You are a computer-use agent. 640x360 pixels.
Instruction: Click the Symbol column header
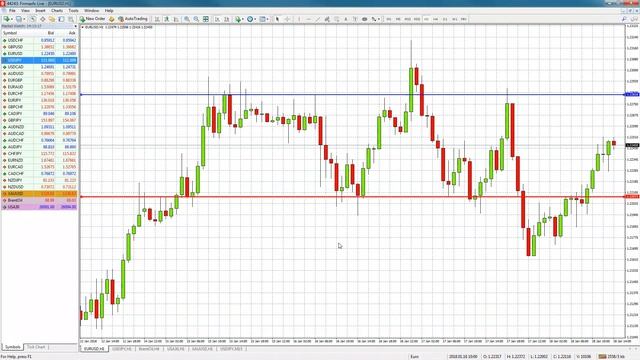tap(10, 33)
